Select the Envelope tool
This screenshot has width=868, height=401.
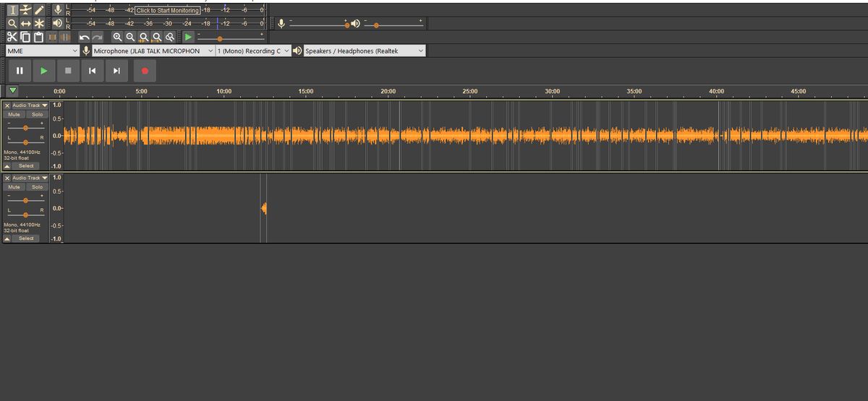point(26,9)
